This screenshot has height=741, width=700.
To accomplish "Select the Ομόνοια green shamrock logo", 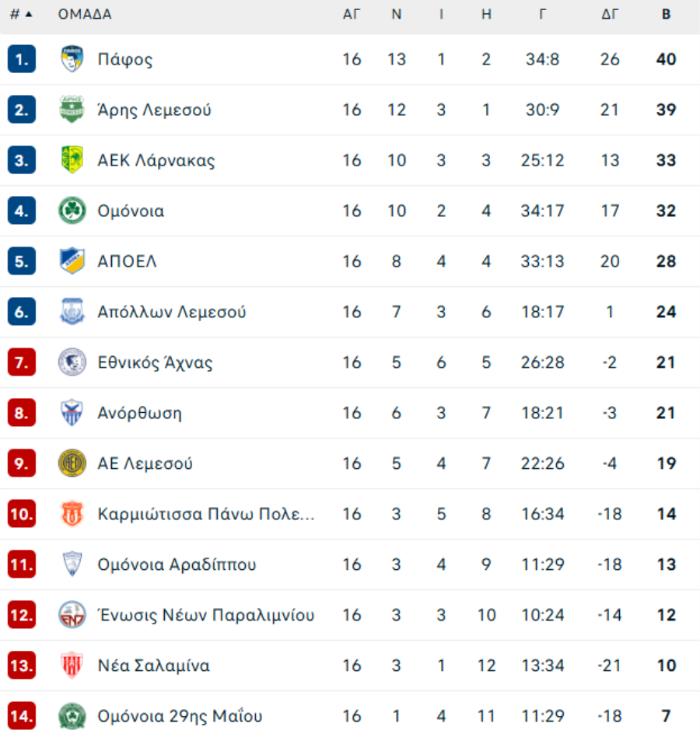I will [x=72, y=211].
